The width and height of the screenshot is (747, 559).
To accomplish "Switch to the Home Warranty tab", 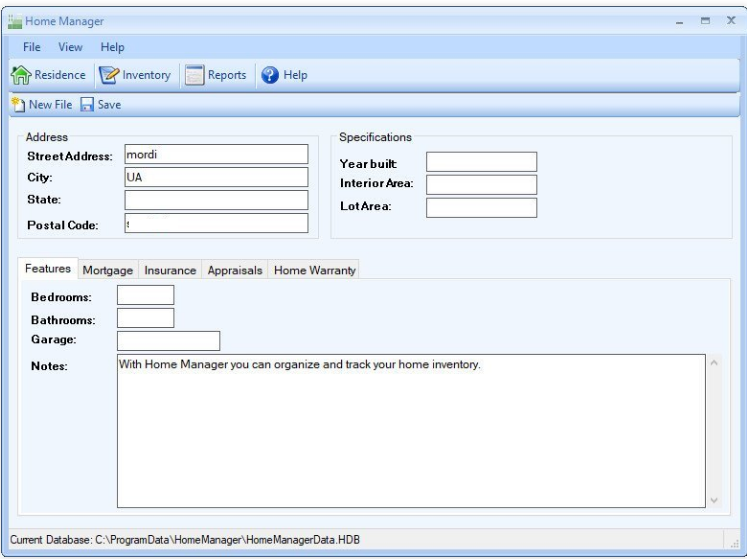I will point(314,270).
